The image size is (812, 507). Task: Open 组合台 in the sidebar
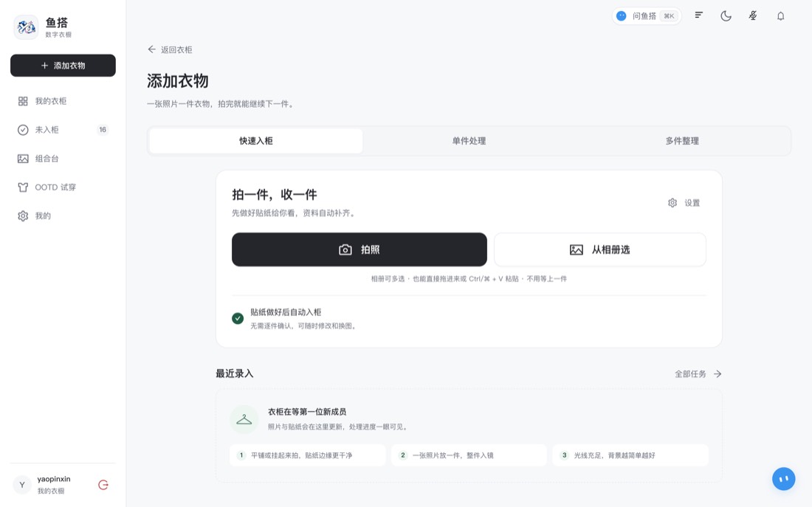(x=63, y=159)
